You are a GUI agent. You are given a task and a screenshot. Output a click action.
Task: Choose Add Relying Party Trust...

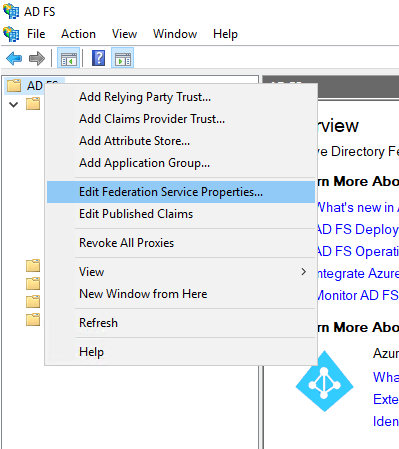tap(181, 97)
